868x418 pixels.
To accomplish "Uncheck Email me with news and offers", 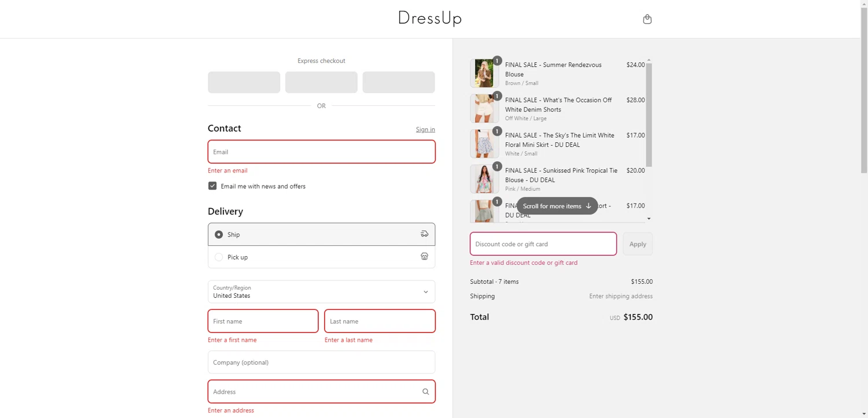I will coord(212,186).
